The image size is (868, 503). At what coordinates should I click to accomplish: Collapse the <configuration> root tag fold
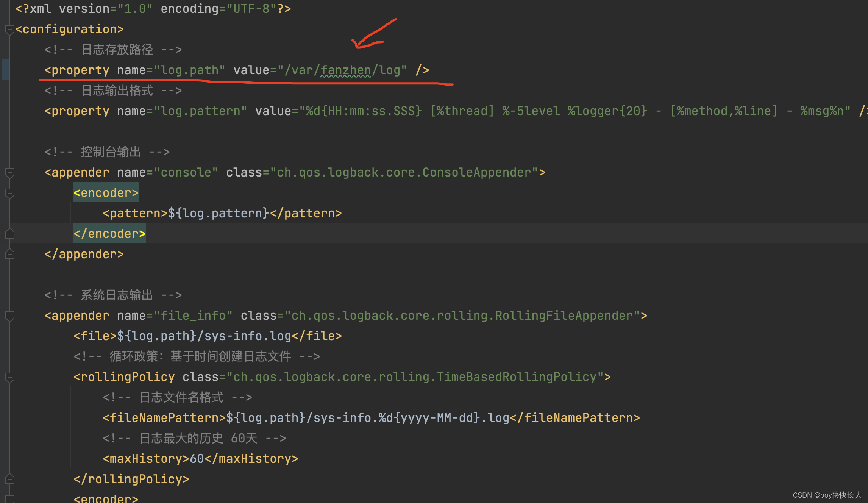pyautogui.click(x=10, y=30)
